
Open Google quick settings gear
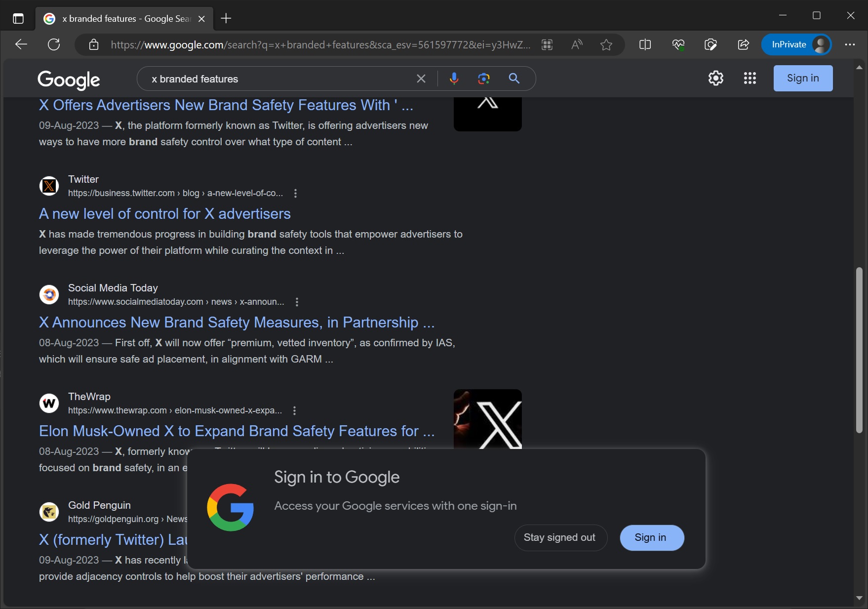(x=716, y=78)
